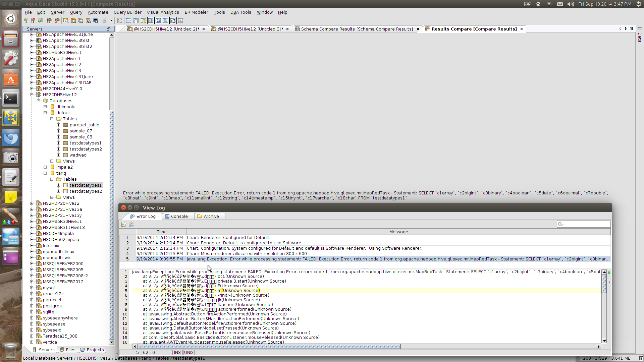644x362 pixels.
Task: Switch to the Console tab
Action: (x=179, y=217)
